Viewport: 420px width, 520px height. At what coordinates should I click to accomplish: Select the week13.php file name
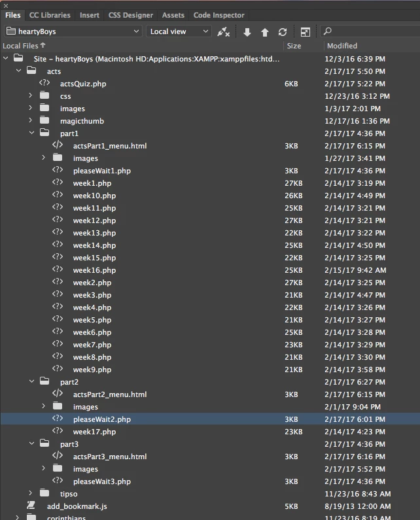(95, 233)
